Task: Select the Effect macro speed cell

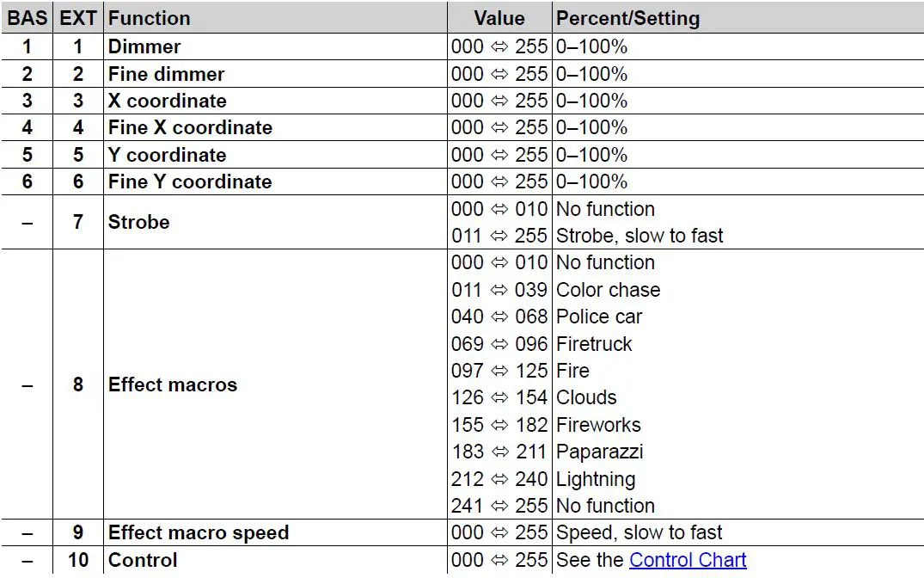Action: point(198,532)
